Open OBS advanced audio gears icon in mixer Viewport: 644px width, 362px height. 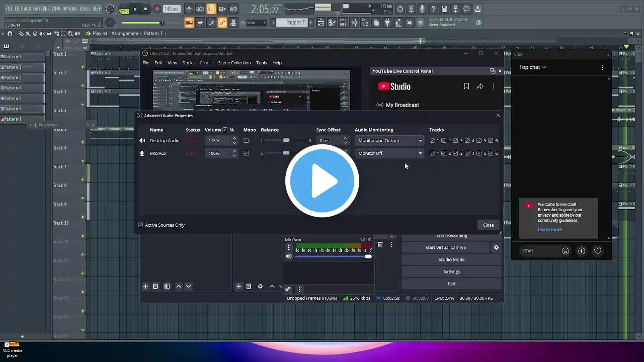(x=288, y=289)
